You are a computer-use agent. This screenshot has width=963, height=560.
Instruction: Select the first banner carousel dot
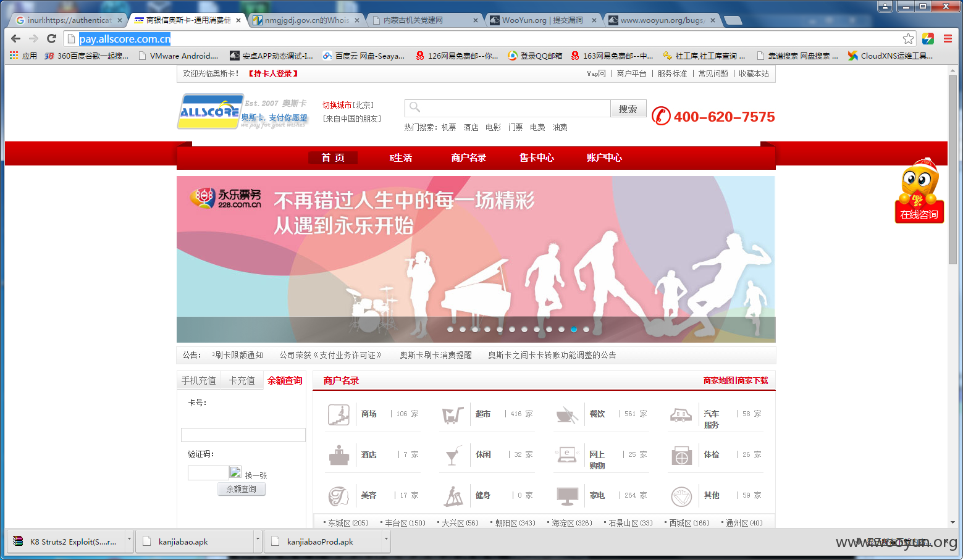(450, 329)
